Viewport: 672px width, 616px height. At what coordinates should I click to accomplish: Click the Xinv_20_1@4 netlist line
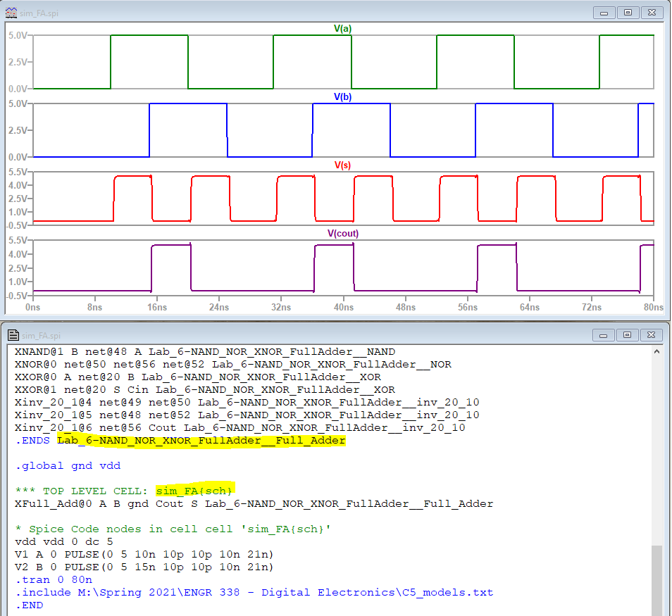click(247, 403)
